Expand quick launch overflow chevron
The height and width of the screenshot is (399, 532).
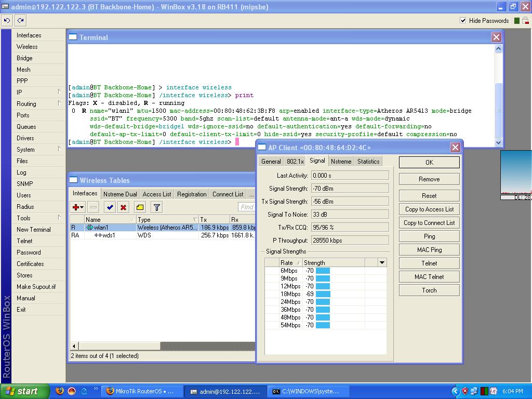96,389
